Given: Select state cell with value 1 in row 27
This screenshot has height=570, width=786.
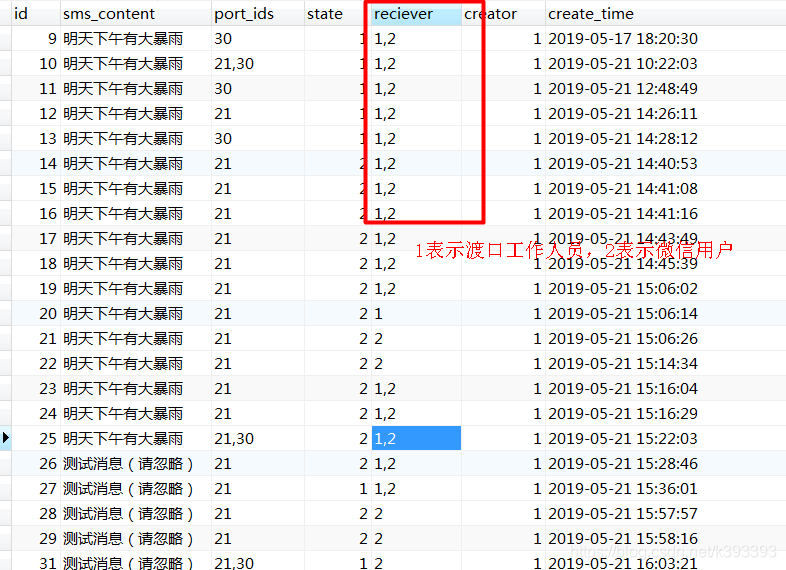Looking at the screenshot, I should (x=337, y=489).
